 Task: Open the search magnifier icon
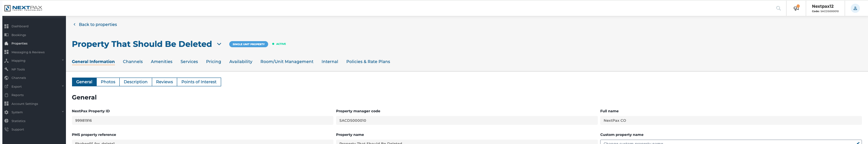pos(778,8)
